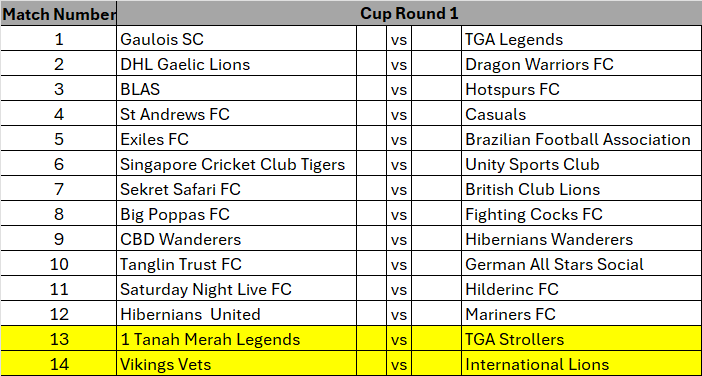Click the British Club Lions cell

[581, 189]
